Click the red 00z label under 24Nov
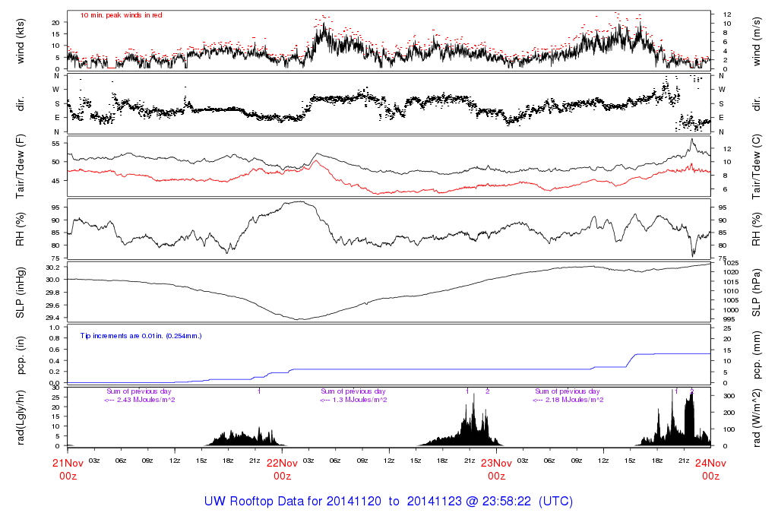Viewport: 778px width, 532px height. tap(710, 476)
